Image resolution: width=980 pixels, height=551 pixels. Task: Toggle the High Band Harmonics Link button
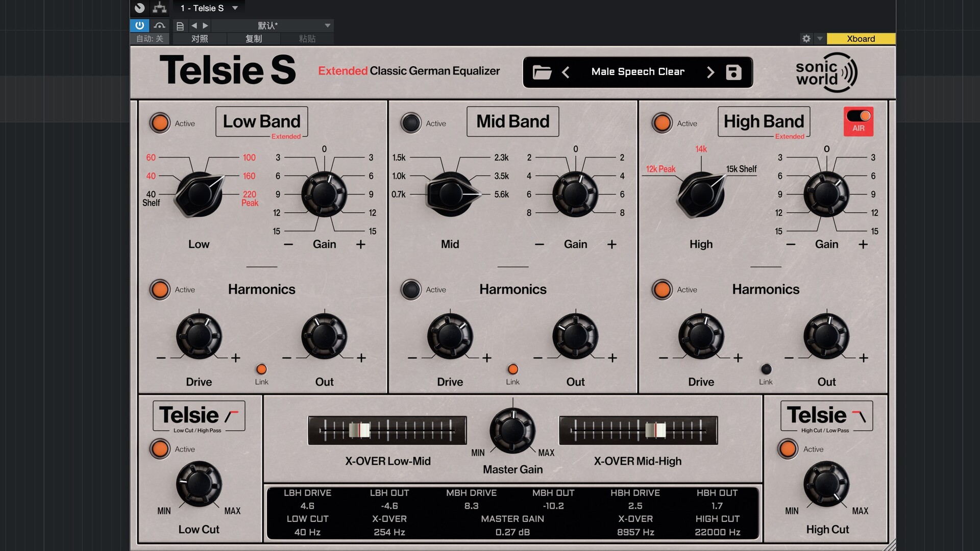point(766,369)
